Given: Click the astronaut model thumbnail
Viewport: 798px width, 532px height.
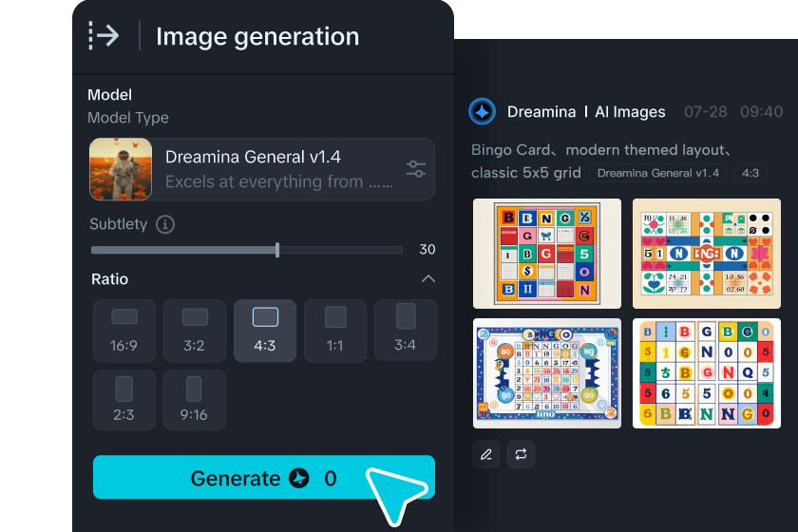Looking at the screenshot, I should (121, 169).
